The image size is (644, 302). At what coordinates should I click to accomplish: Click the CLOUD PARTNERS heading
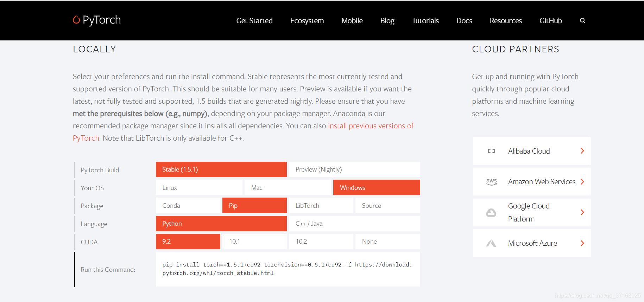(x=516, y=49)
